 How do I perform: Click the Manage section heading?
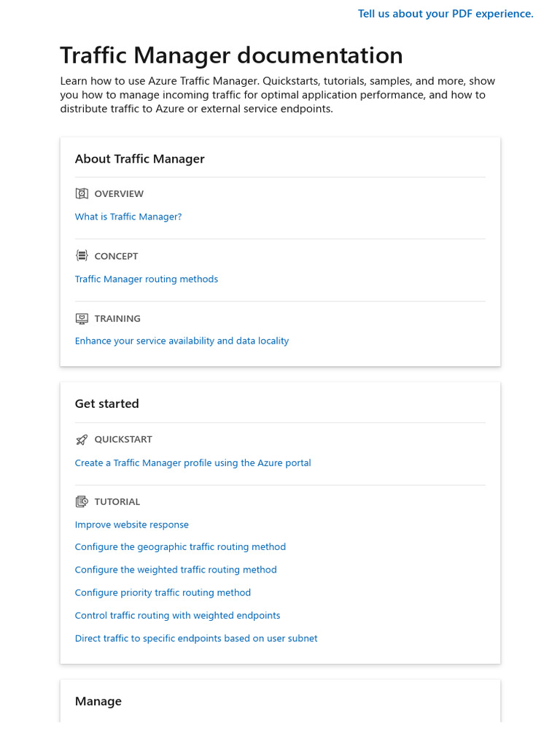pyautogui.click(x=98, y=701)
